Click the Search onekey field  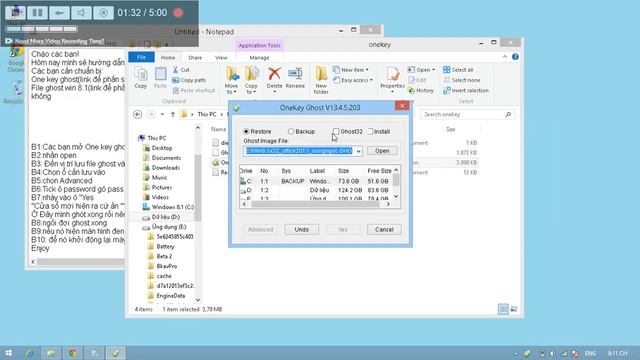click(x=467, y=115)
